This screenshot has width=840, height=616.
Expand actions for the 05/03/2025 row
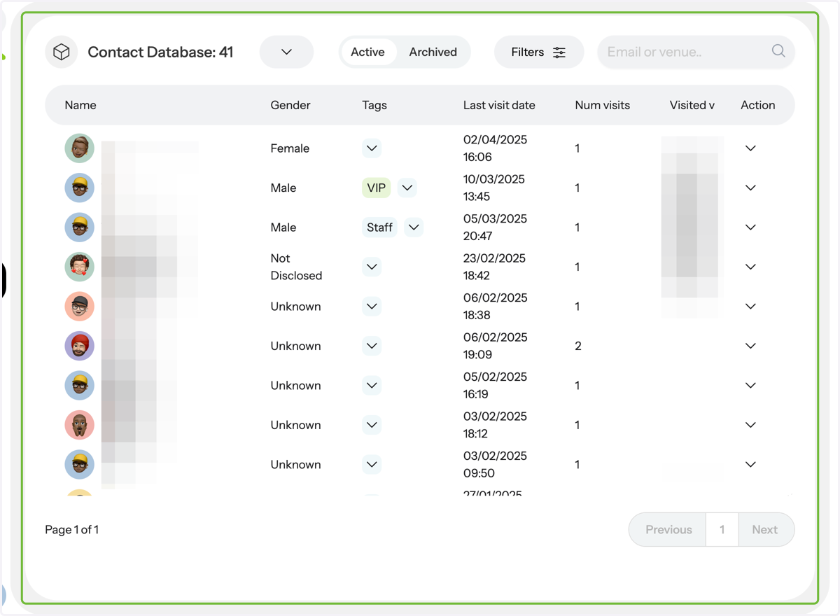(x=750, y=227)
